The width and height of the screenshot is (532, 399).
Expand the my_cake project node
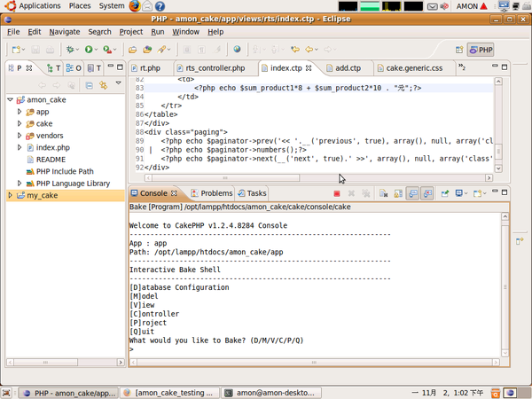click(10, 195)
